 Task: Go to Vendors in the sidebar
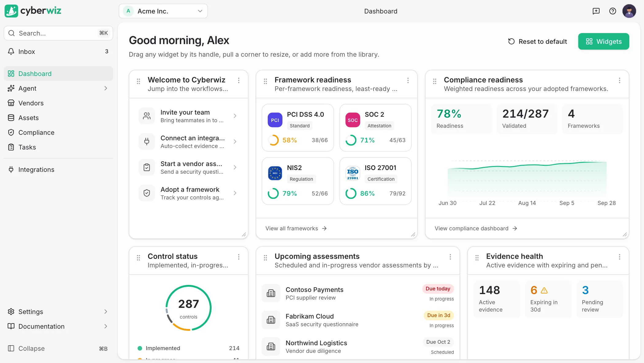pos(58,103)
